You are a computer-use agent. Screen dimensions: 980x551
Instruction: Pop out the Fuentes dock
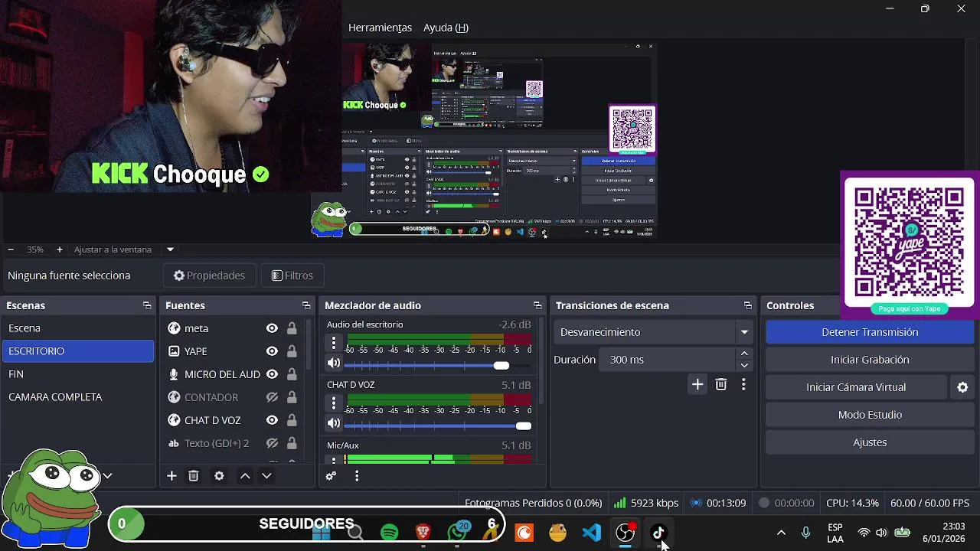click(306, 305)
